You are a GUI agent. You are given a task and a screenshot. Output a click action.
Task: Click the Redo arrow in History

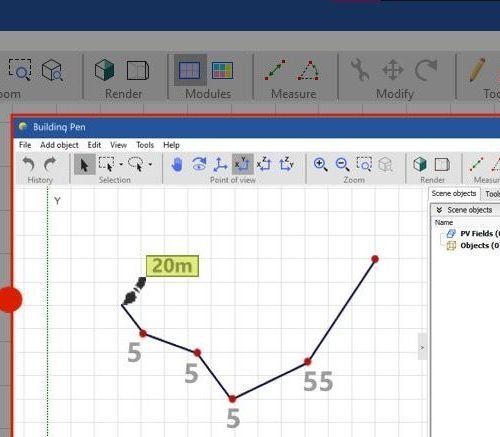pyautogui.click(x=50, y=164)
